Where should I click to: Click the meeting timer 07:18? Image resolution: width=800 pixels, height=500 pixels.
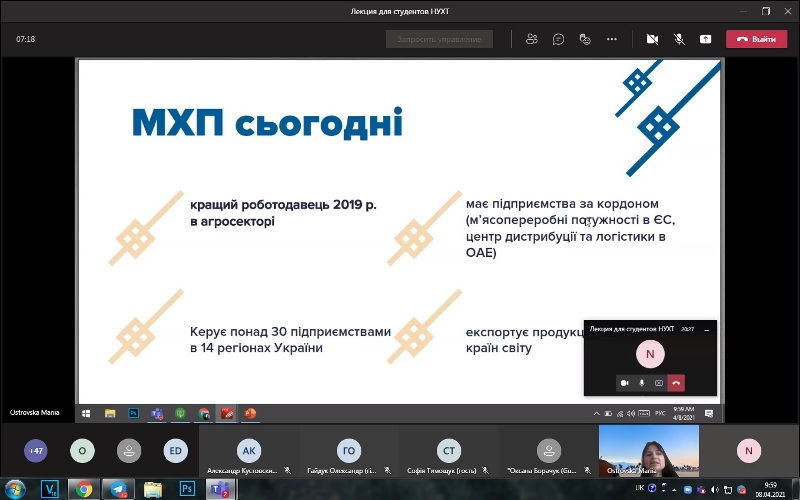[x=26, y=39]
